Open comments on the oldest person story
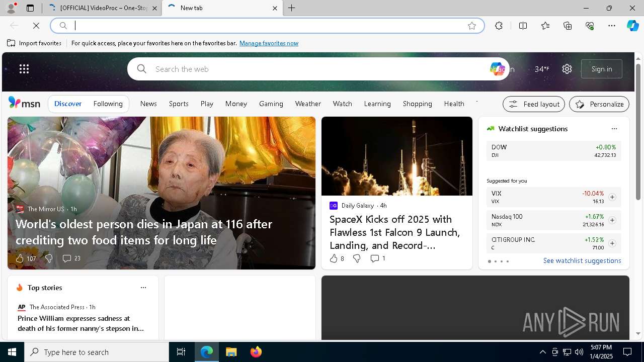 [67, 258]
